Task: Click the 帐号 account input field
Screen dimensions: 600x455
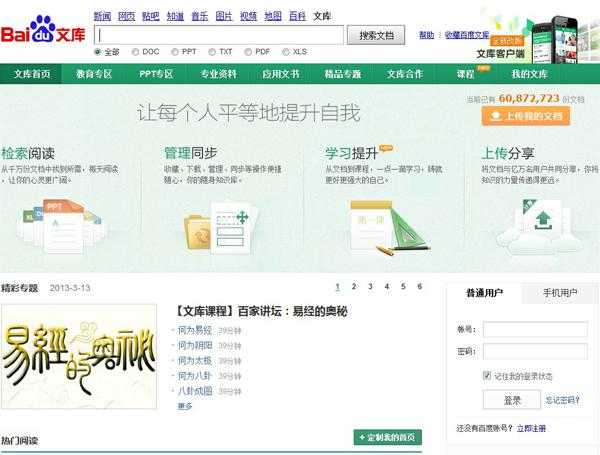Action: coord(535,329)
